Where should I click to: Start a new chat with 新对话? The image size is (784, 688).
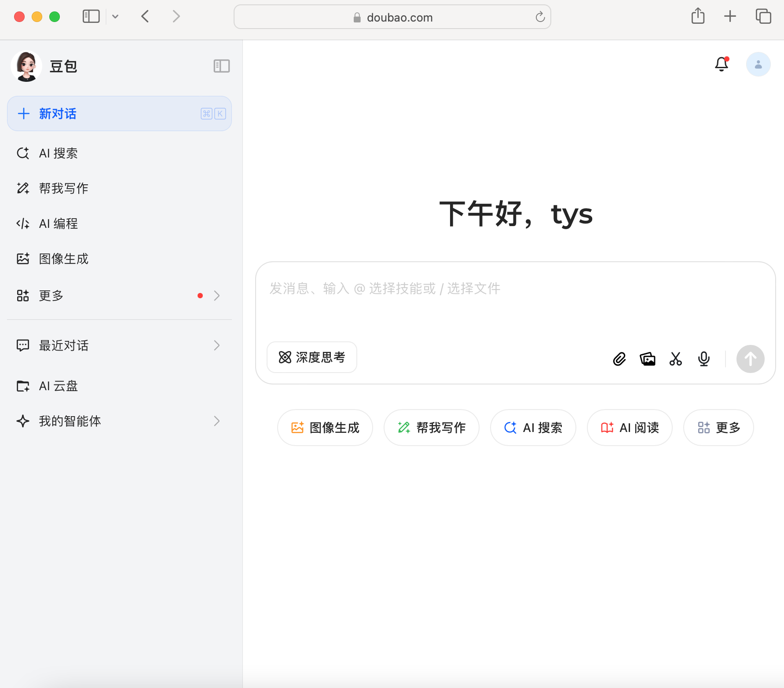pos(119,113)
